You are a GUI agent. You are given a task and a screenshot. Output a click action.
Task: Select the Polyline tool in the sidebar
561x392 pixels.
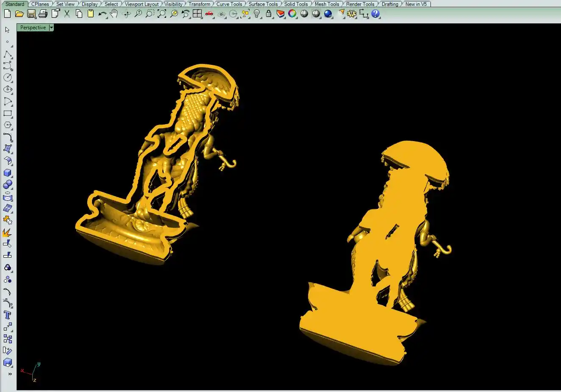(x=8, y=54)
